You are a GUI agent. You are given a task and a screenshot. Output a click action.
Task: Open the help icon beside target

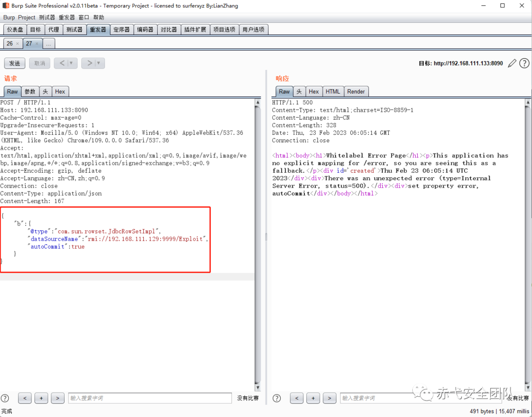pos(524,63)
